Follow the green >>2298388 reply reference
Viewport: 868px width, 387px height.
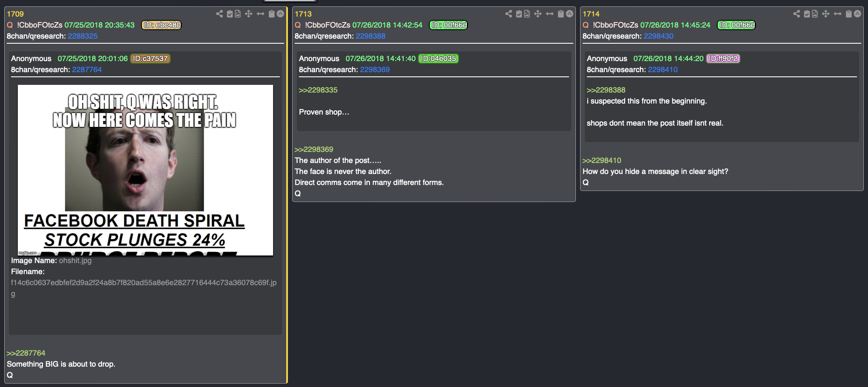(606, 90)
